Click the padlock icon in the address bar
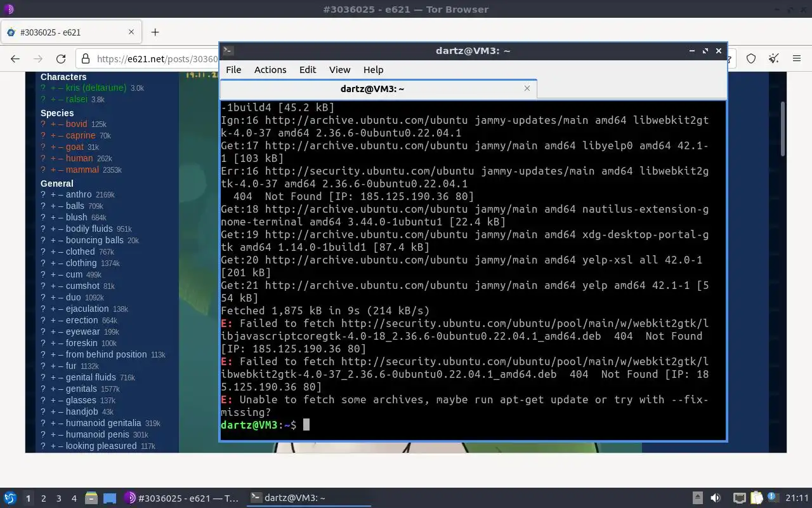Image resolution: width=812 pixels, height=508 pixels. 86,59
